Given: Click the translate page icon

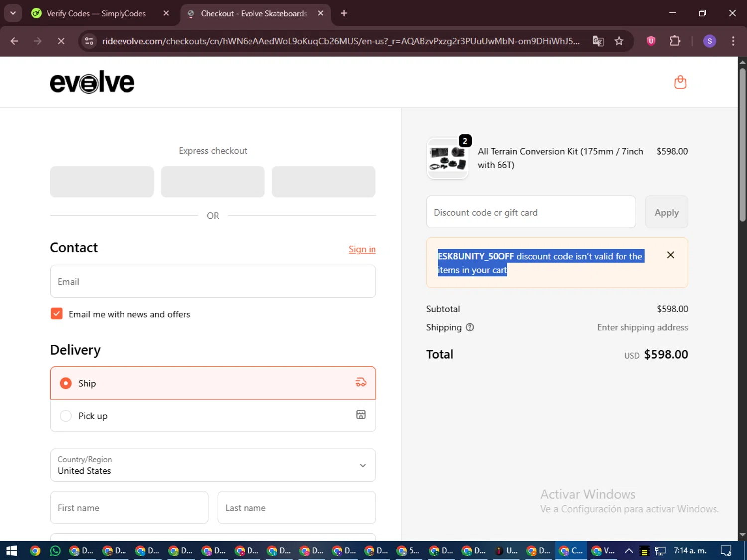Looking at the screenshot, I should [x=598, y=41].
